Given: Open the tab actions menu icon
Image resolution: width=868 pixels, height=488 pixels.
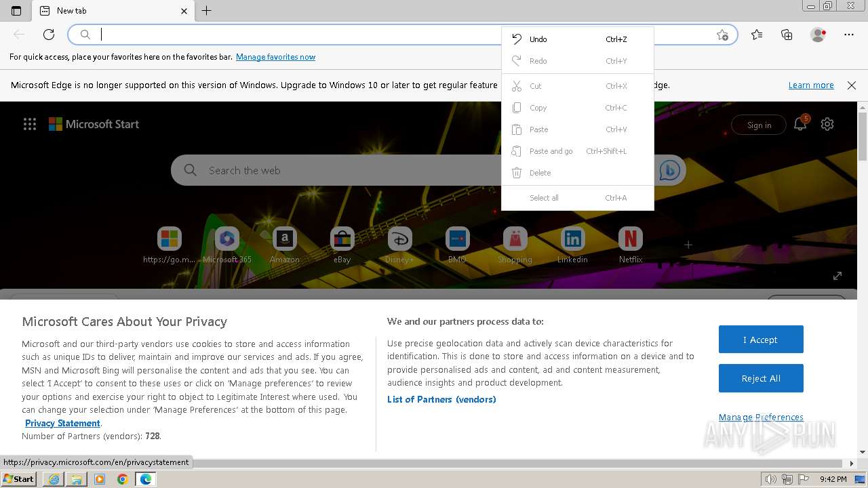Looking at the screenshot, I should click(x=16, y=11).
